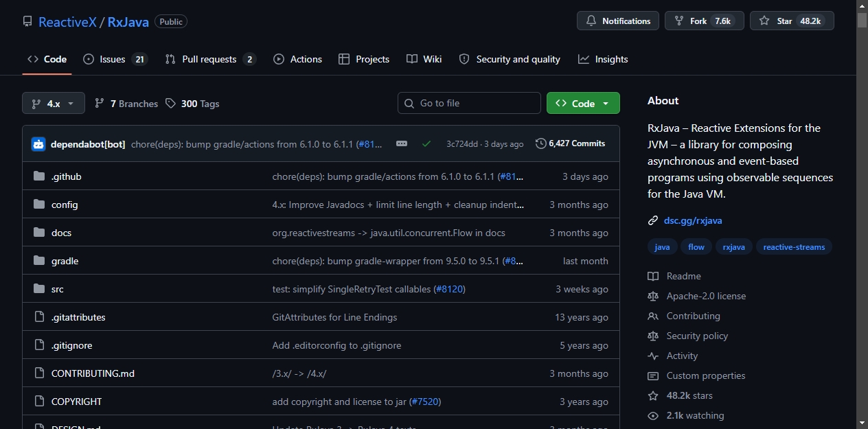Click the repository icon beside ReactiveX

point(27,22)
